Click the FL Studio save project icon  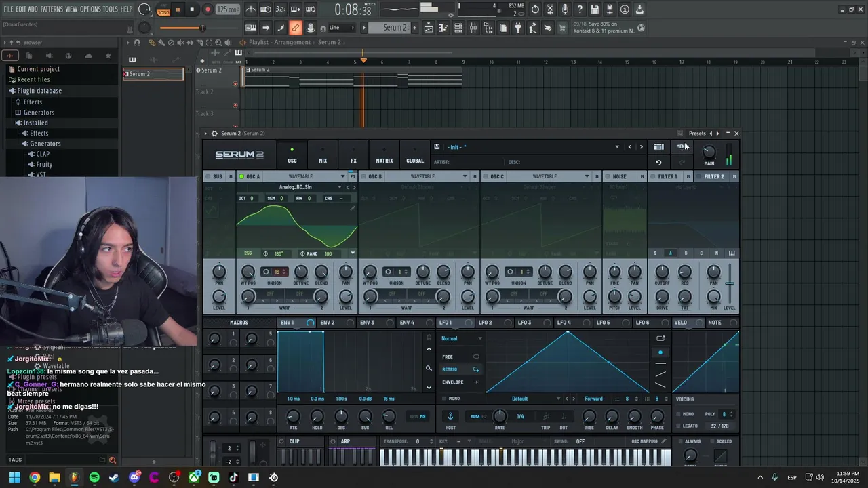595,9
